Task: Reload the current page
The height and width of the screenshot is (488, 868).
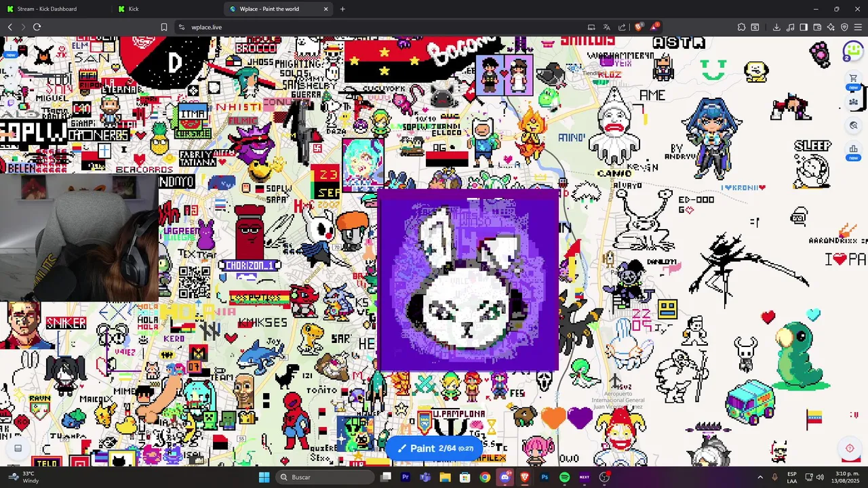Action: (x=37, y=27)
